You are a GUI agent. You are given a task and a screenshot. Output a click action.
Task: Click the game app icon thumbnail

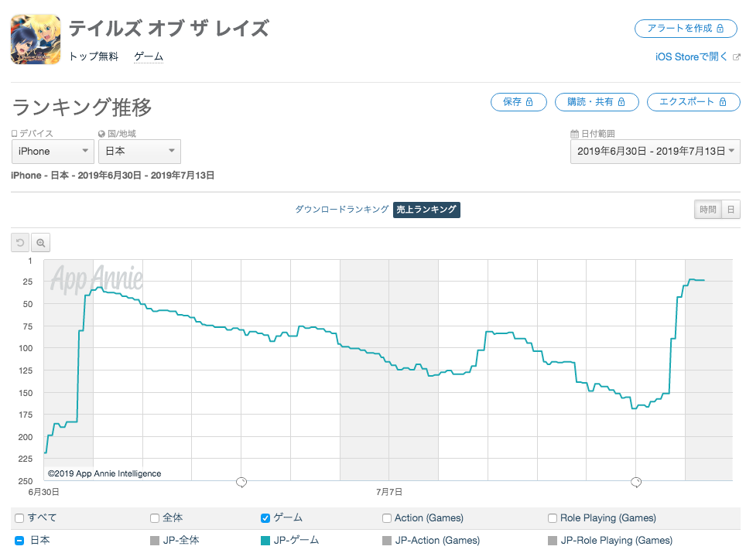coord(36,38)
